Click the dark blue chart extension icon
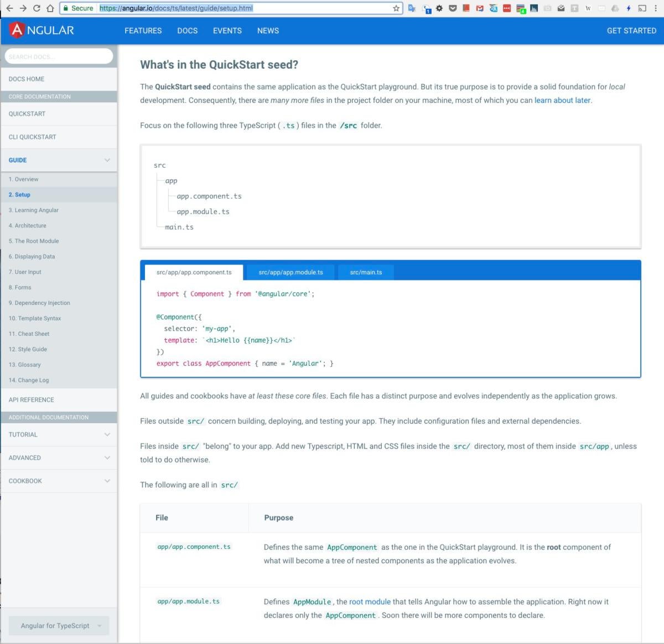Image resolution: width=664 pixels, height=644 pixels. (x=534, y=8)
